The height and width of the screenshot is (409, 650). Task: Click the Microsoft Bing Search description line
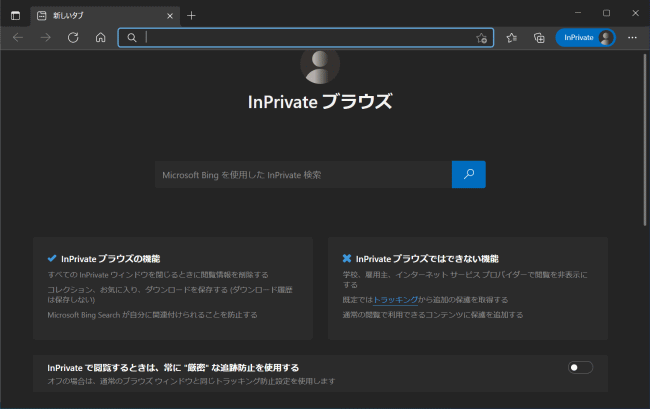tap(152, 315)
